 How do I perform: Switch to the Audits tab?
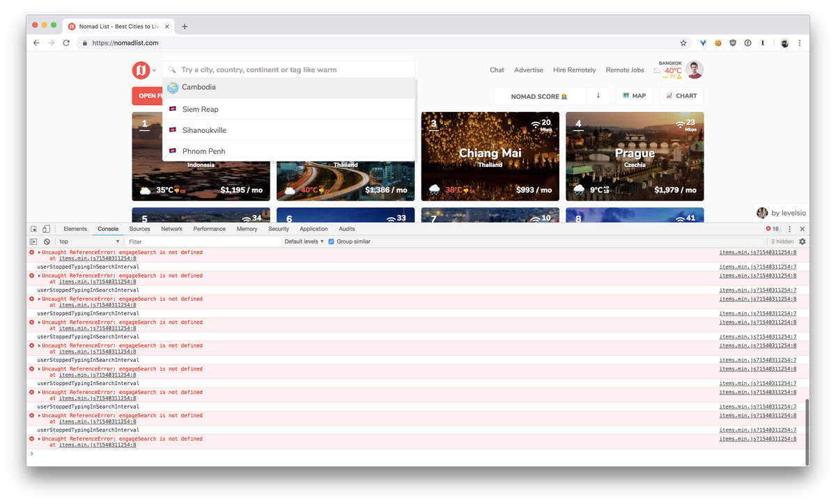point(347,229)
